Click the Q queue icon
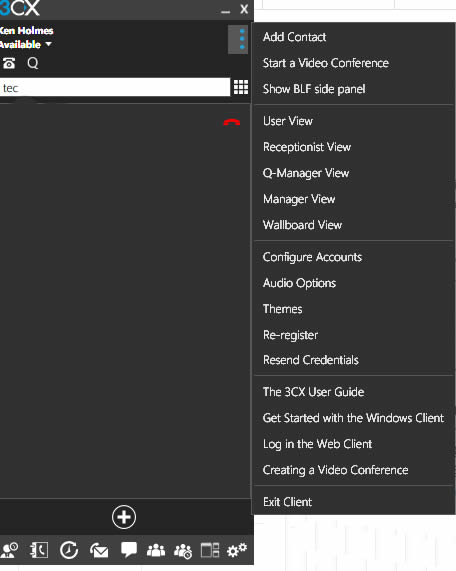 pos(33,63)
